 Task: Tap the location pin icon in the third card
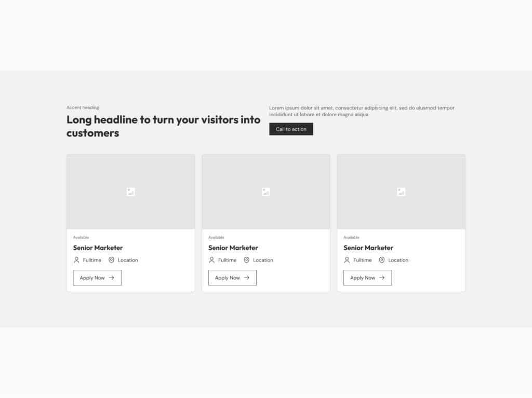[x=381, y=260]
